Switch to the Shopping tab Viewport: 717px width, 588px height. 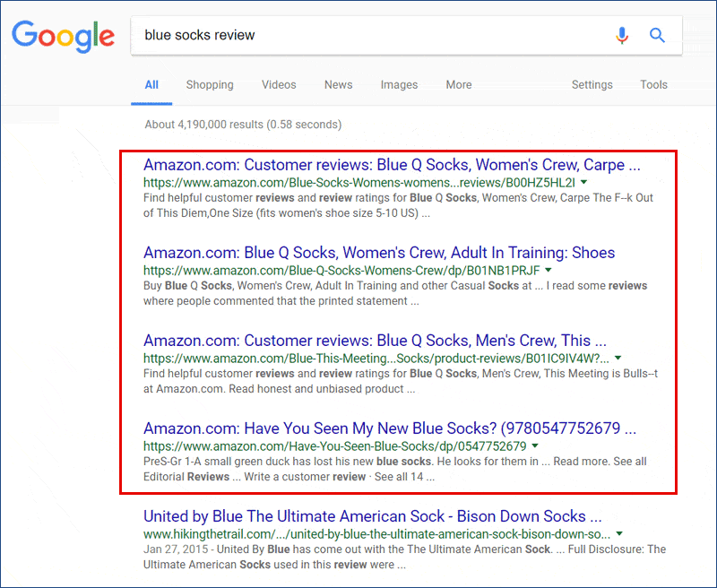click(210, 85)
